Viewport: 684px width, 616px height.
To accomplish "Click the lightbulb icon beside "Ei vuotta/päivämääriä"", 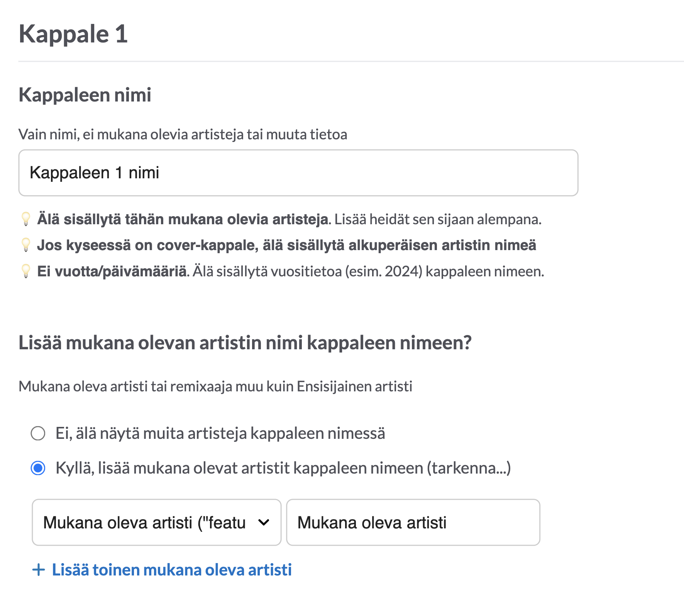I will (x=26, y=271).
